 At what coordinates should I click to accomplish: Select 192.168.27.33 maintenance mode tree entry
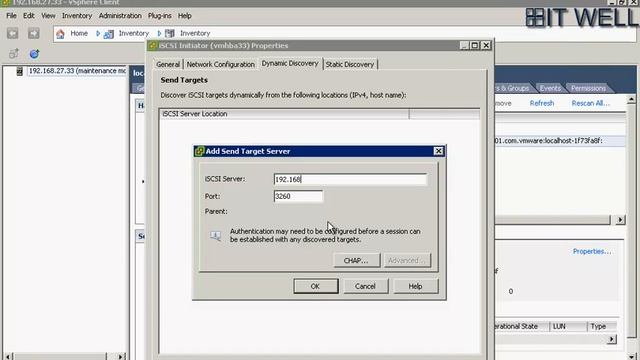tap(77, 71)
